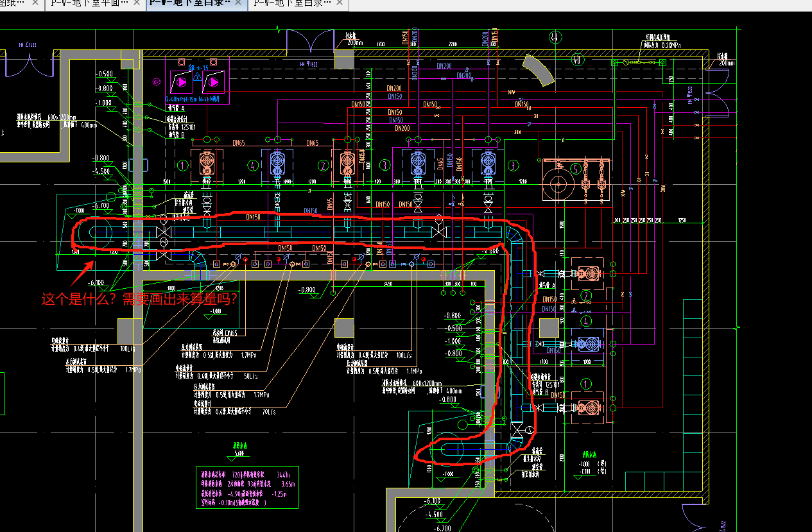Close the active P-W-地下室目录 tab
The height and width of the screenshot is (532, 812).
[238, 3]
